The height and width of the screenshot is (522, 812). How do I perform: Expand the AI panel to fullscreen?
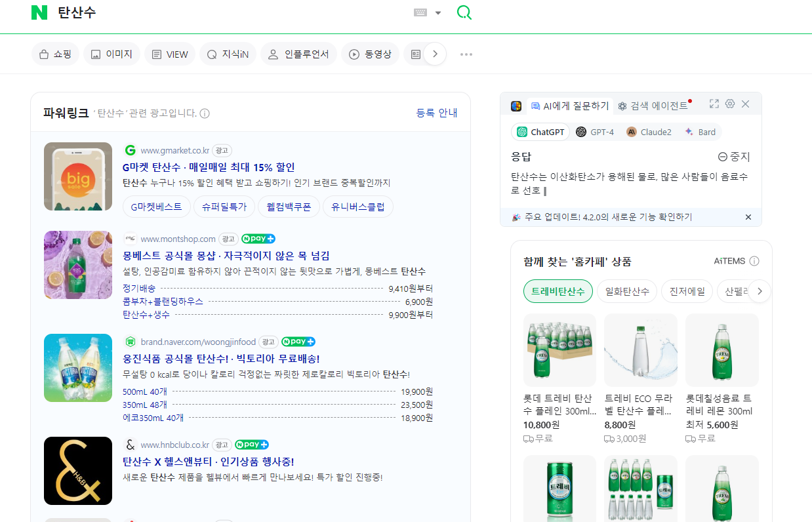pyautogui.click(x=714, y=104)
